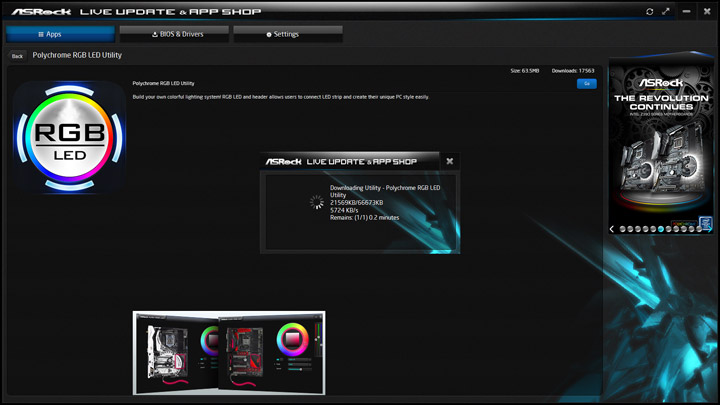Minimize the ASRock Live Update window

[x=686, y=11]
